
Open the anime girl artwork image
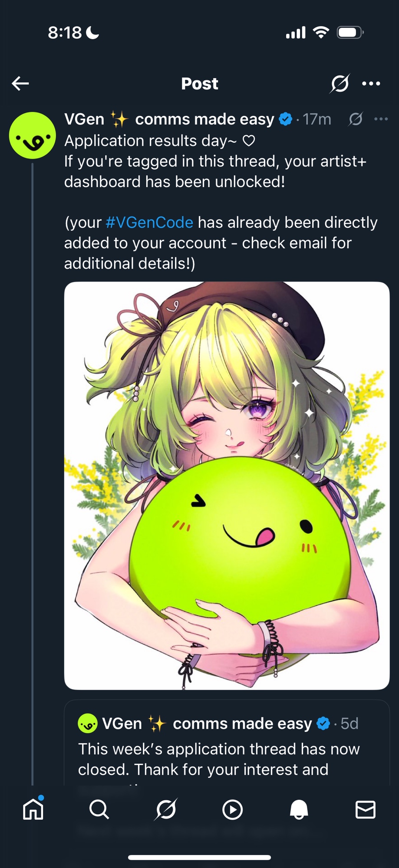tap(227, 486)
